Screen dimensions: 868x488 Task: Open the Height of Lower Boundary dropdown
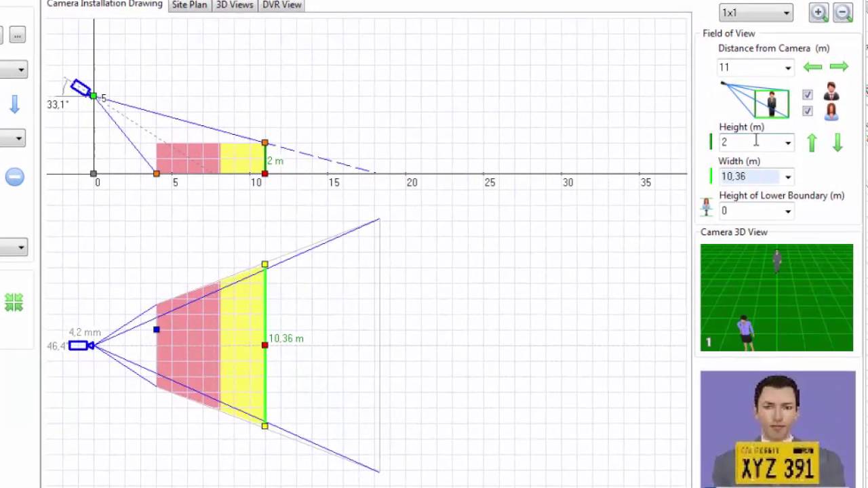(787, 211)
